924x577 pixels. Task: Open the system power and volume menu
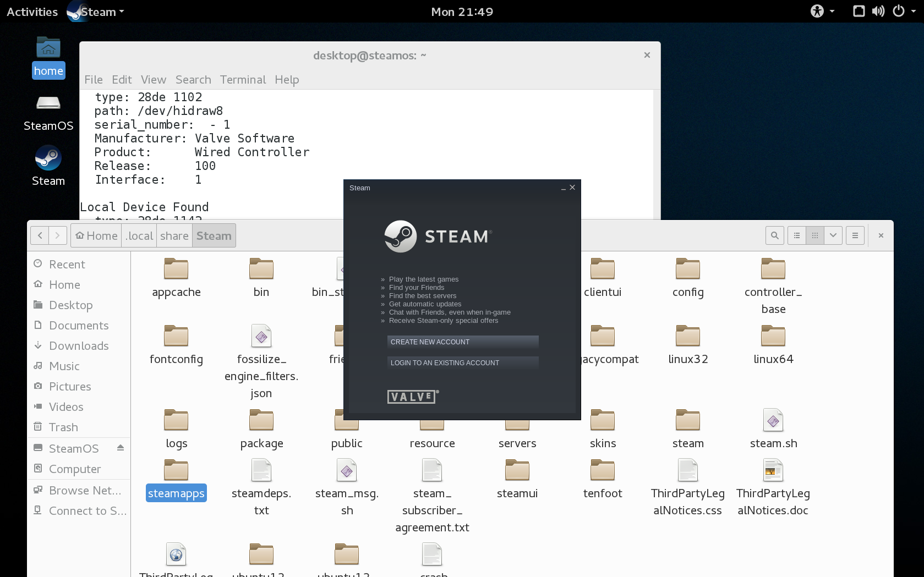point(884,12)
